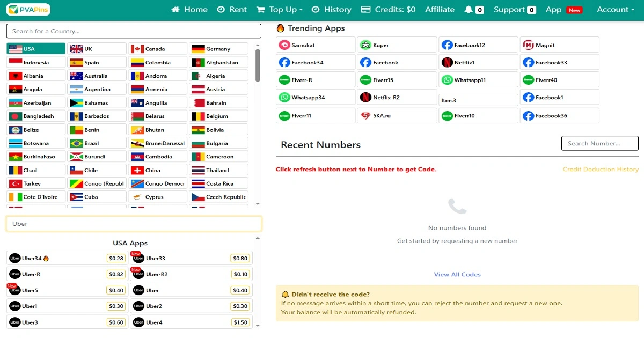Choose Uber-R app priced $0.82

click(67, 274)
